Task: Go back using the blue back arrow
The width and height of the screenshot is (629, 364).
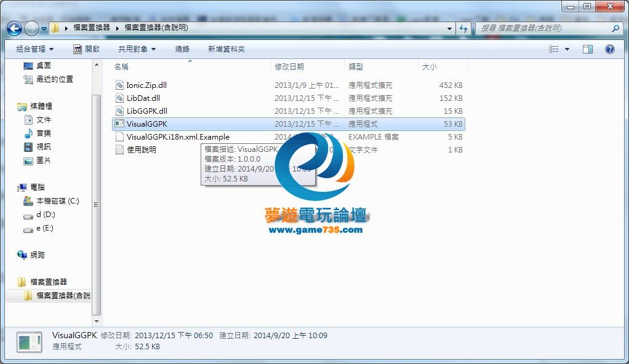Action: tap(14, 28)
